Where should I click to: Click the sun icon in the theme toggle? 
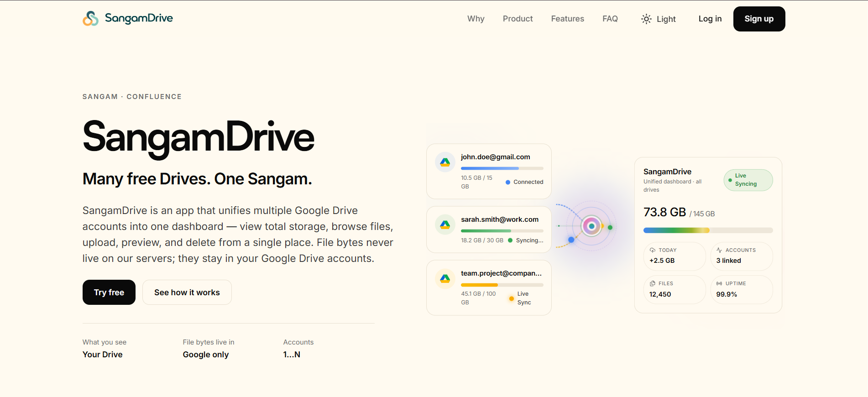click(646, 19)
